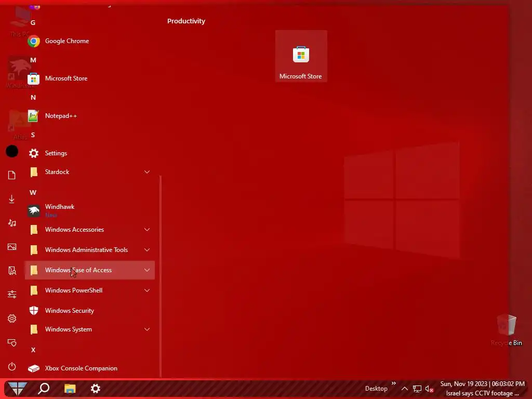Screen dimensions: 532x399
Task: Open the Settings app entry
Action: pos(89,153)
